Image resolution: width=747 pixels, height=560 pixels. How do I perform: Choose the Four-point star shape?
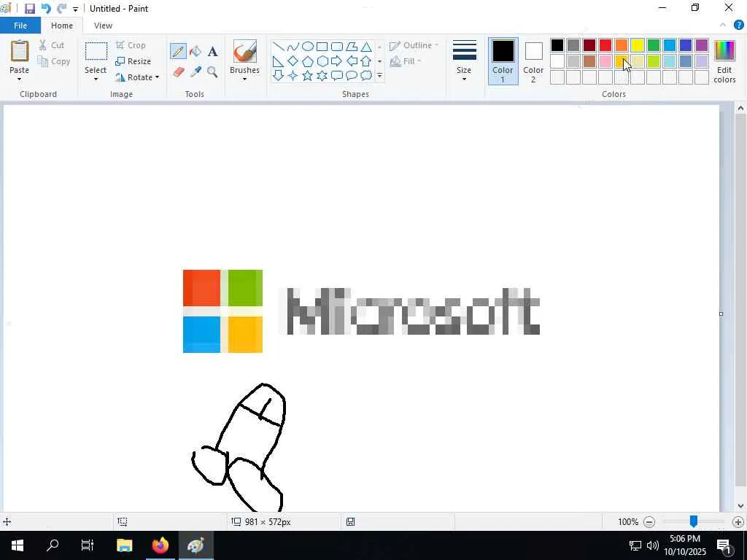click(x=293, y=75)
